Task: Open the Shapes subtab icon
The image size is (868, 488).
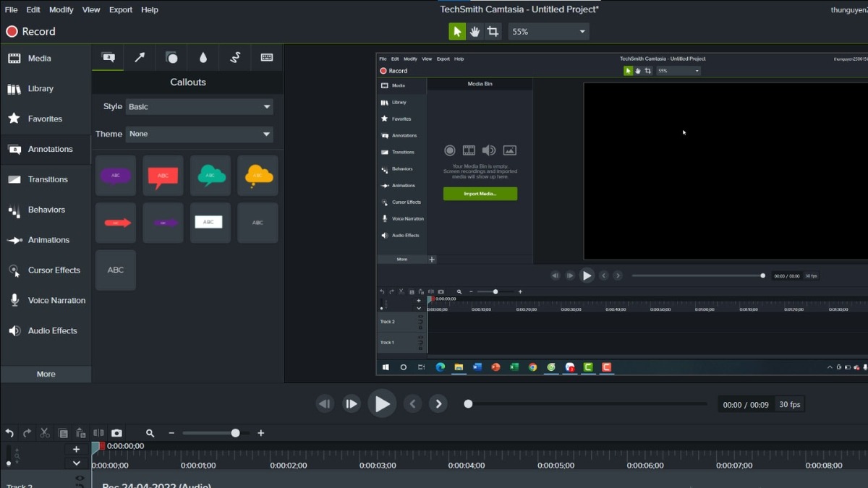Action: pos(171,58)
